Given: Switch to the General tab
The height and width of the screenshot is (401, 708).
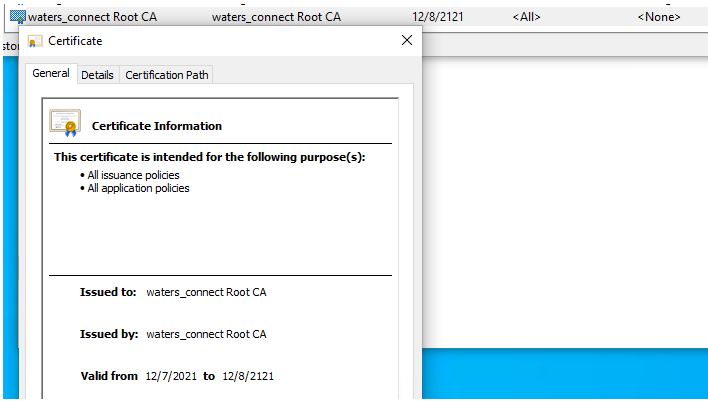Looking at the screenshot, I should (x=51, y=74).
